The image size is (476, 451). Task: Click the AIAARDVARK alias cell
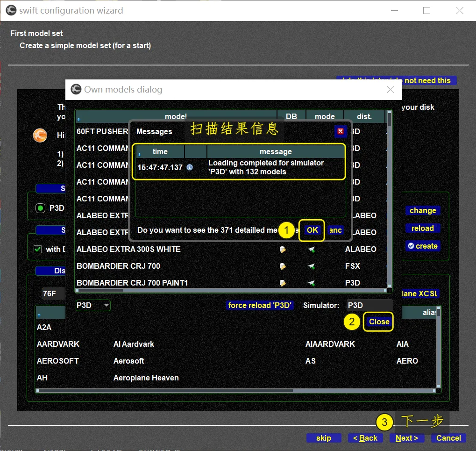pyautogui.click(x=330, y=344)
